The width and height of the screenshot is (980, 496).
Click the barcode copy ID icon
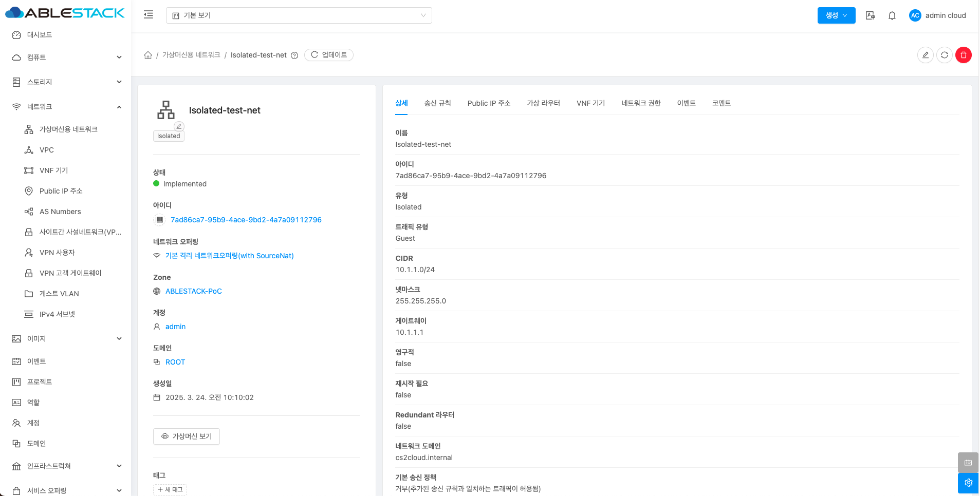pyautogui.click(x=159, y=220)
